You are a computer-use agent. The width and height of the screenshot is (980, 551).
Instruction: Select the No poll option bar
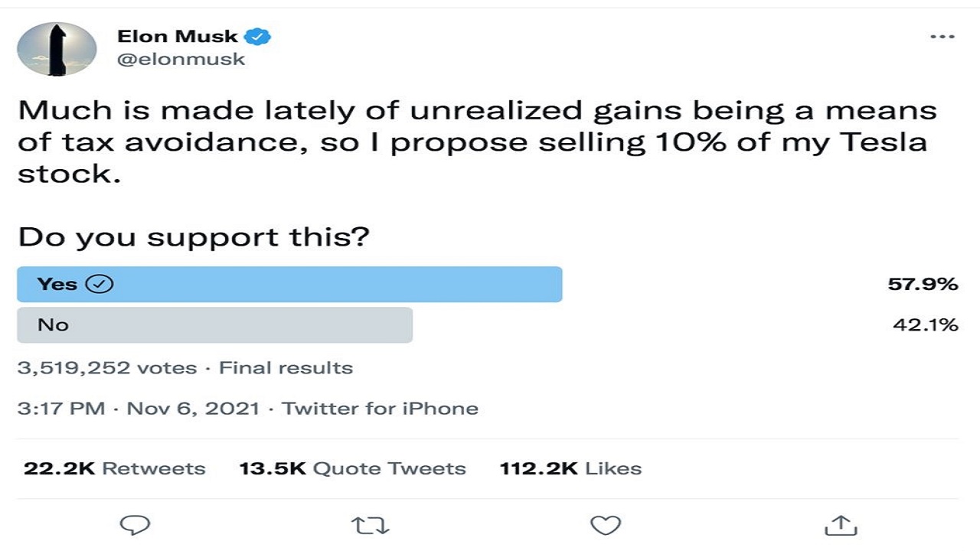click(x=214, y=325)
